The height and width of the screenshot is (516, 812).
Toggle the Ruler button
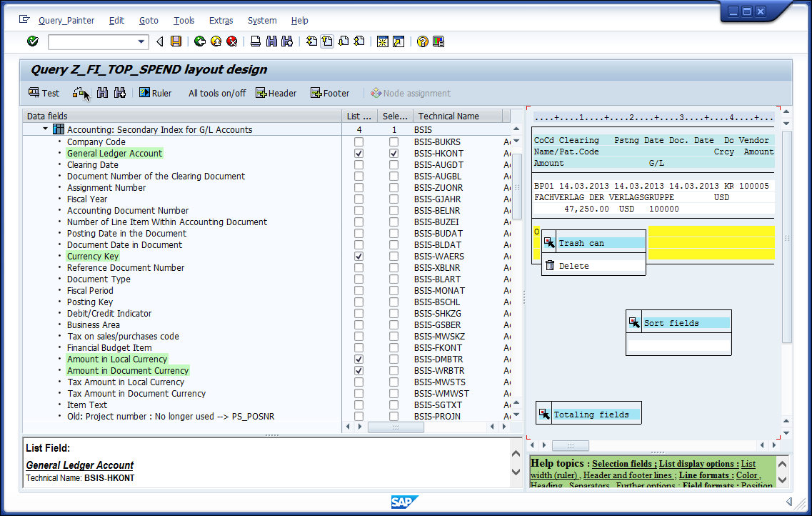click(156, 93)
